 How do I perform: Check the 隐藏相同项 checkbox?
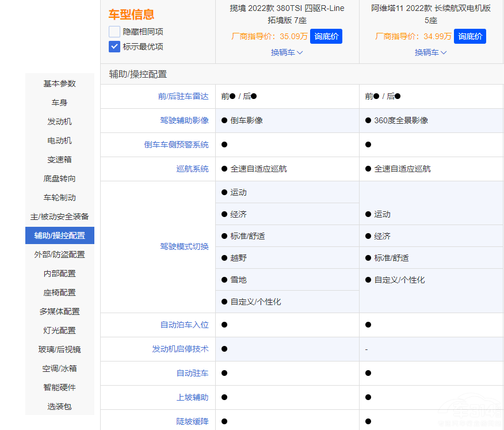(x=114, y=32)
